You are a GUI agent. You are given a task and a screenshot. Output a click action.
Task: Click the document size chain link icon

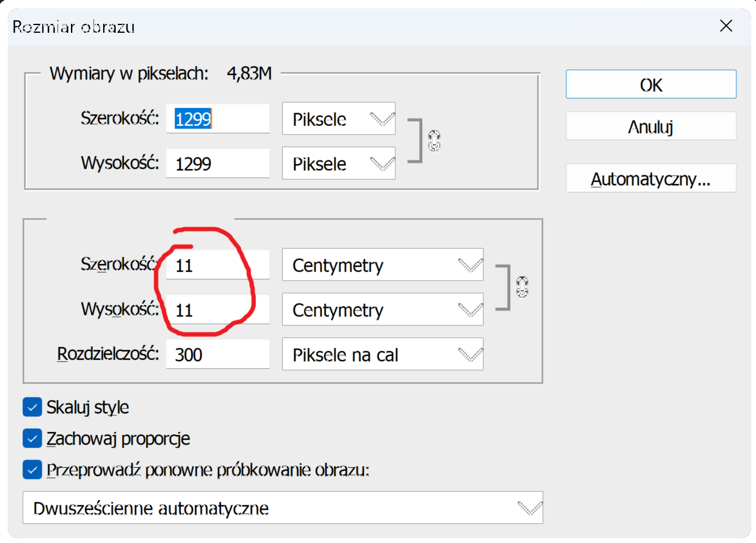[x=523, y=287]
